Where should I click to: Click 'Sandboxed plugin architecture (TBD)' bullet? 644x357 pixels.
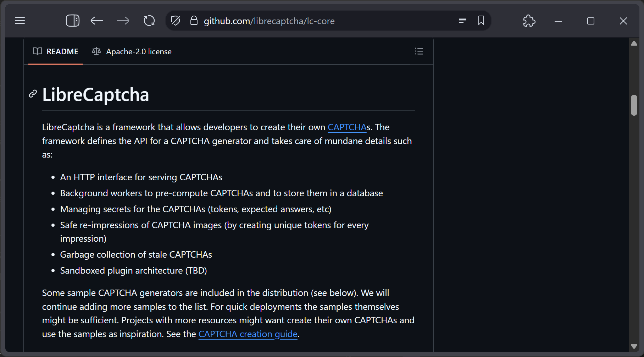(x=133, y=270)
